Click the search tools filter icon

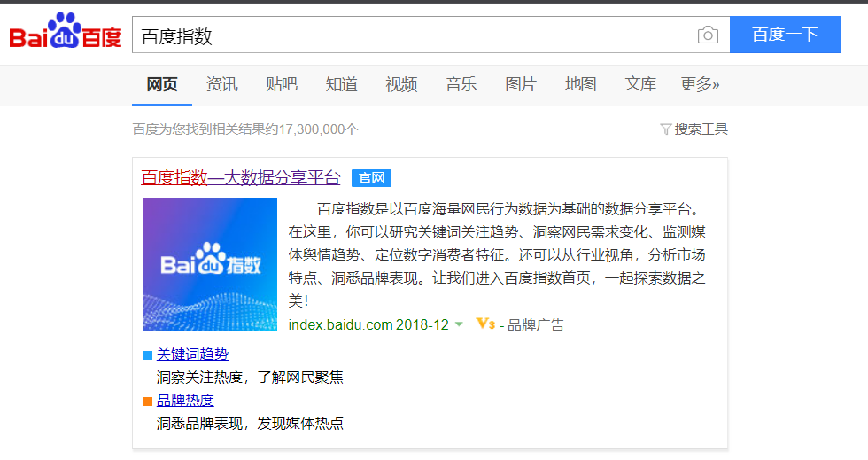[665, 129]
